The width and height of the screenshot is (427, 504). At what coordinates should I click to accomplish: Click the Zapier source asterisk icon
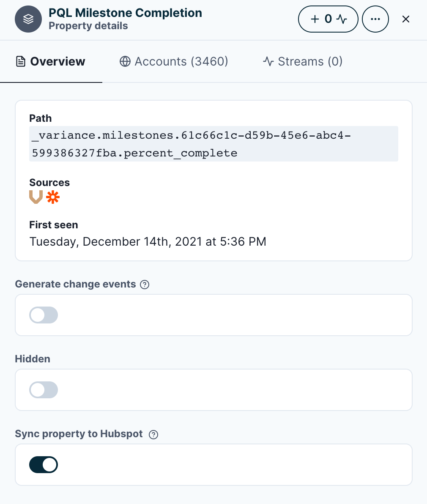coord(53,197)
